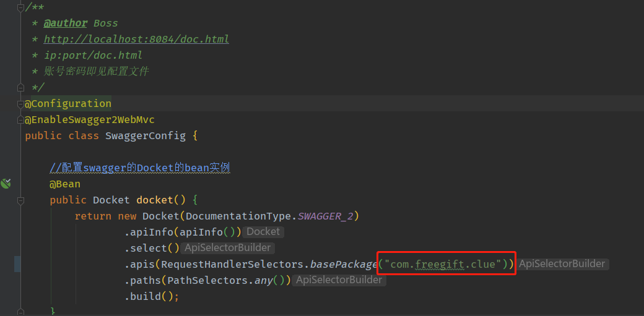Collapse the annotations via the @Configuration fold marker
The width and height of the screenshot is (644, 316).
tap(20, 104)
